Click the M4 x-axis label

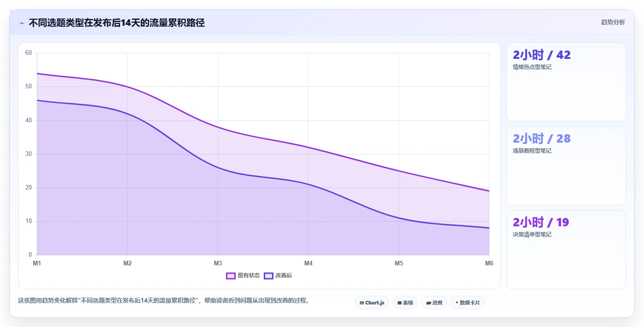click(x=308, y=264)
